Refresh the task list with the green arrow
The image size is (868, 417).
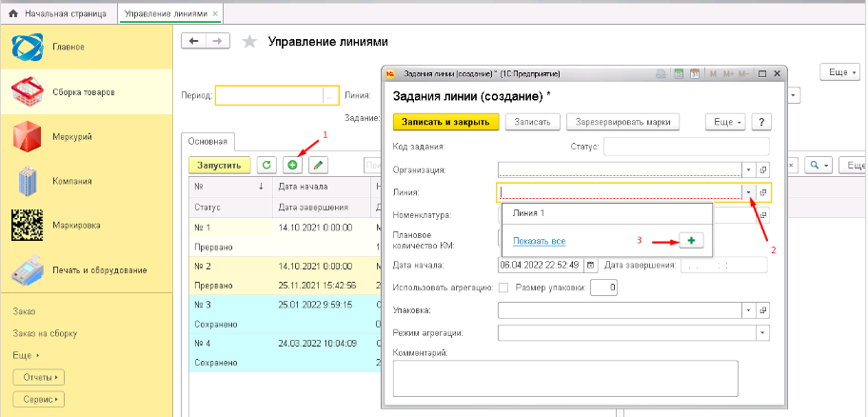[266, 165]
